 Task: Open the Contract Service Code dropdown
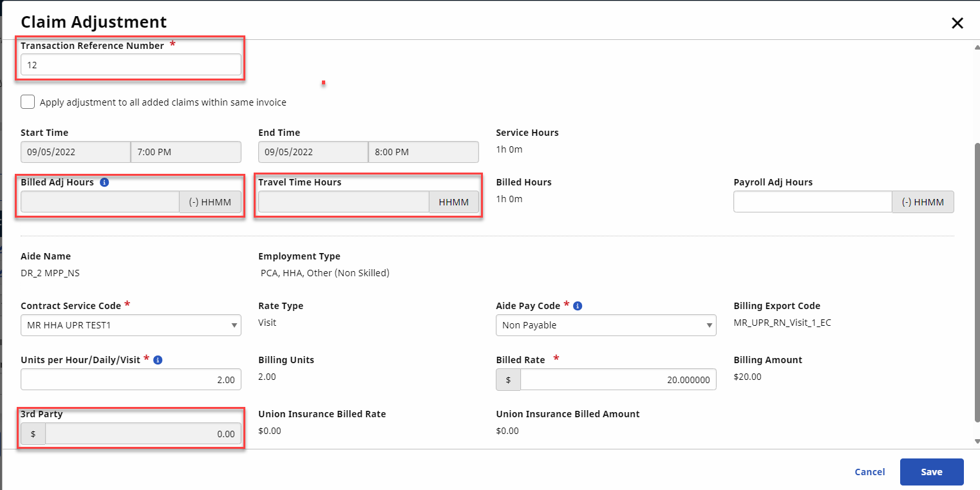tap(131, 325)
